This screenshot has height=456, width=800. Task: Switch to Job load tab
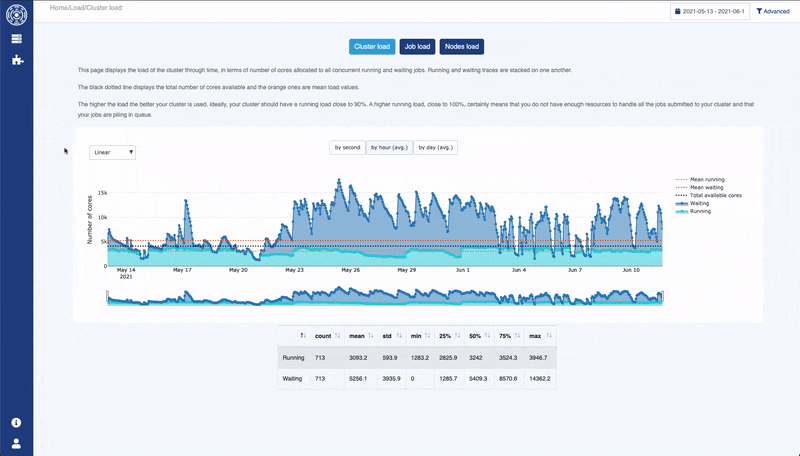tap(417, 46)
